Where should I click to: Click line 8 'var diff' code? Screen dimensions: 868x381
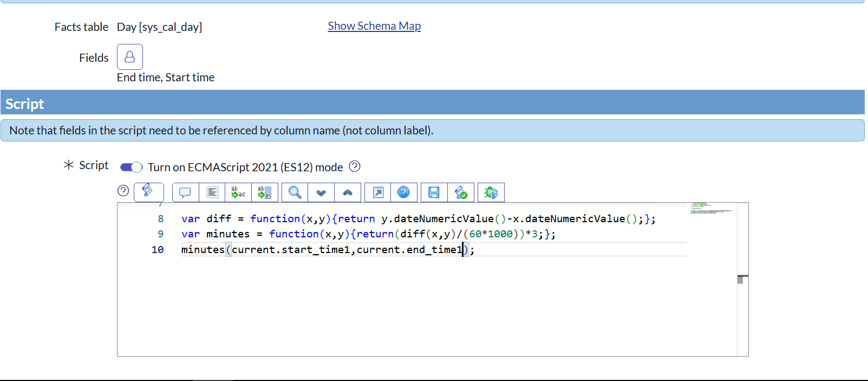click(418, 219)
